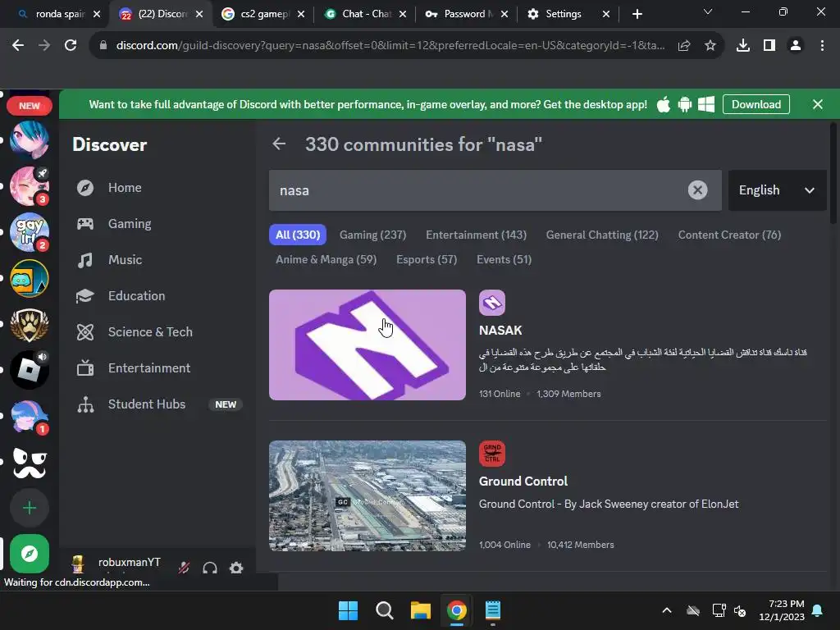Open Science & Tech atom icon
The width and height of the screenshot is (840, 630).
tap(85, 332)
